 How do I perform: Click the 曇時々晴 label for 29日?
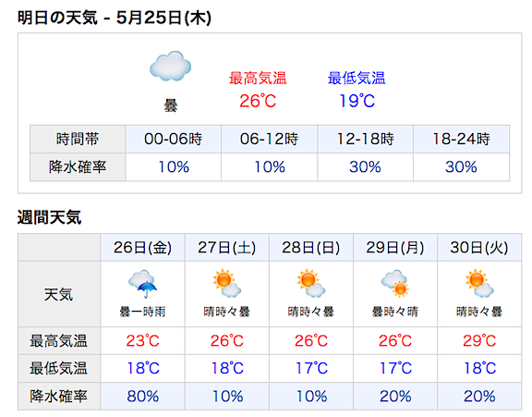click(395, 312)
